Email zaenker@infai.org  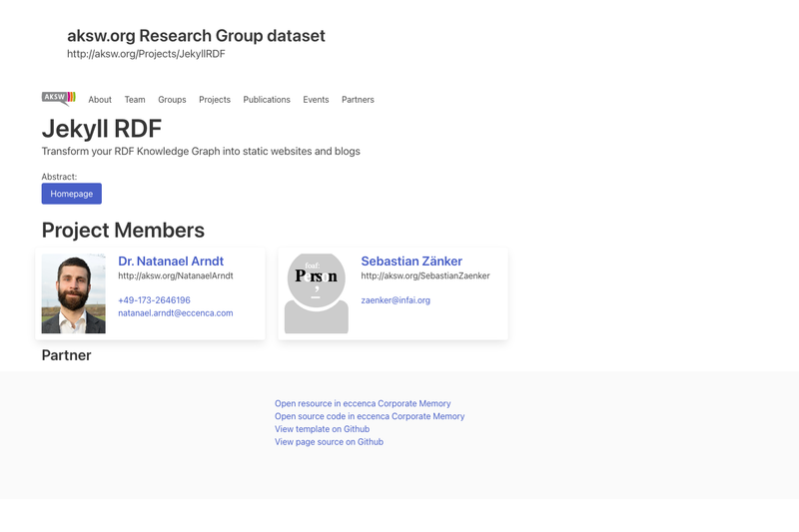coord(396,300)
